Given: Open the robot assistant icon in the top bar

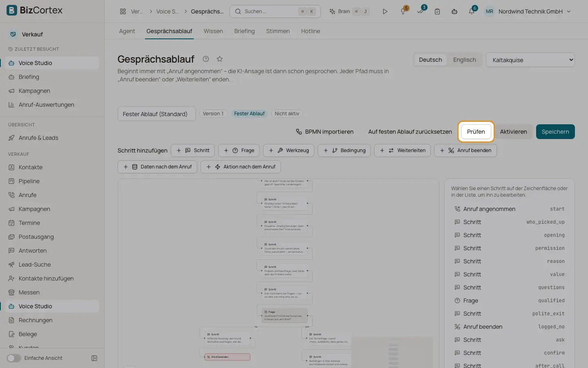Looking at the screenshot, I should coord(454,11).
